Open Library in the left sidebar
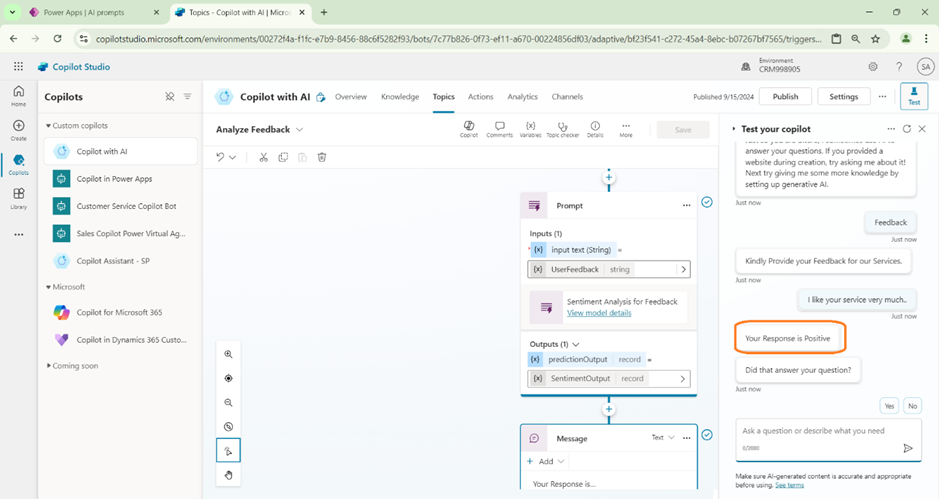Viewport: 939px width, 499px height. pos(19,198)
